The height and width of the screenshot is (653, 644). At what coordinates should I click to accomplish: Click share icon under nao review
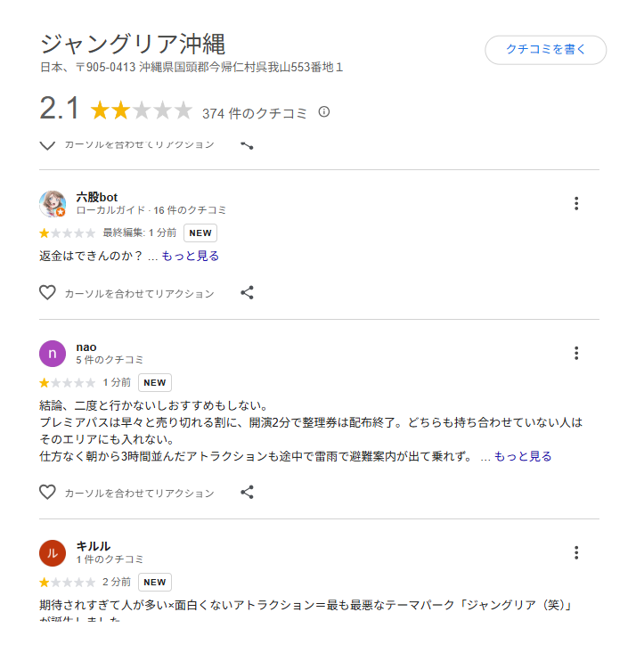click(x=248, y=493)
